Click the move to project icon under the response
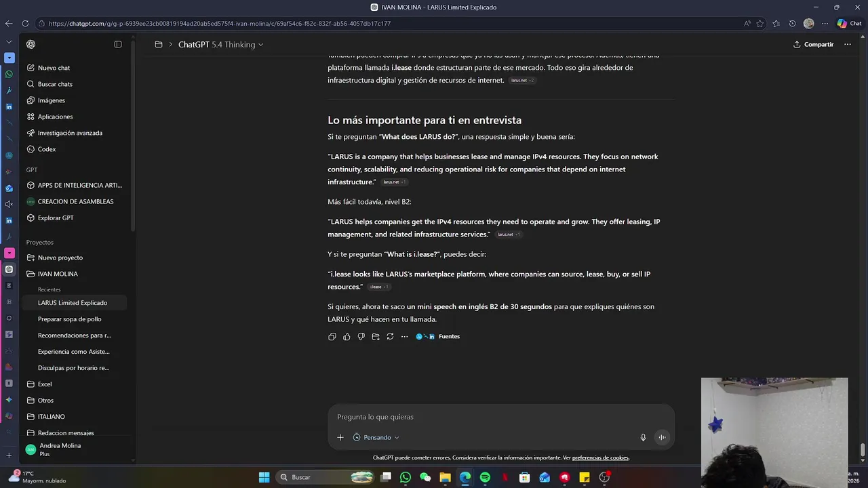868x488 pixels. click(x=376, y=337)
